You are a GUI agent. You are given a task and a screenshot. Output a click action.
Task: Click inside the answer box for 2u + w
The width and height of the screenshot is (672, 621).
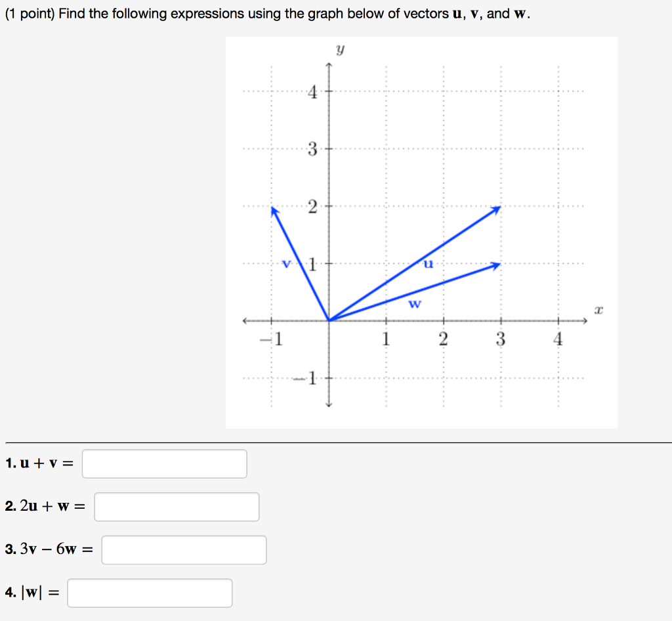(176, 506)
